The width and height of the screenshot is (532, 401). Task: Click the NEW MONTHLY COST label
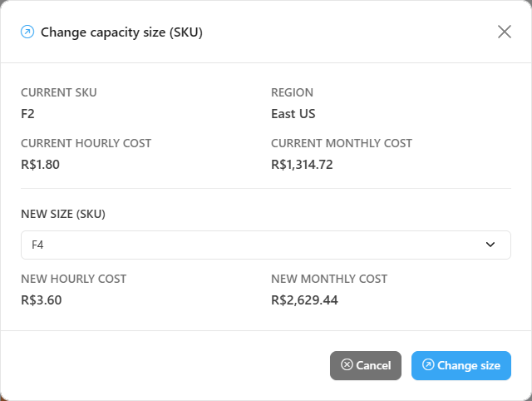click(x=329, y=279)
